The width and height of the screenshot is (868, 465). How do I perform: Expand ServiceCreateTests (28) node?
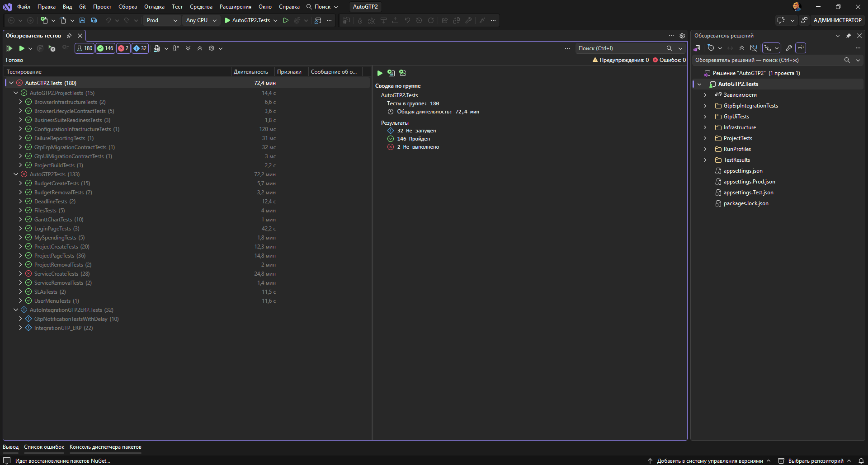(x=20, y=274)
